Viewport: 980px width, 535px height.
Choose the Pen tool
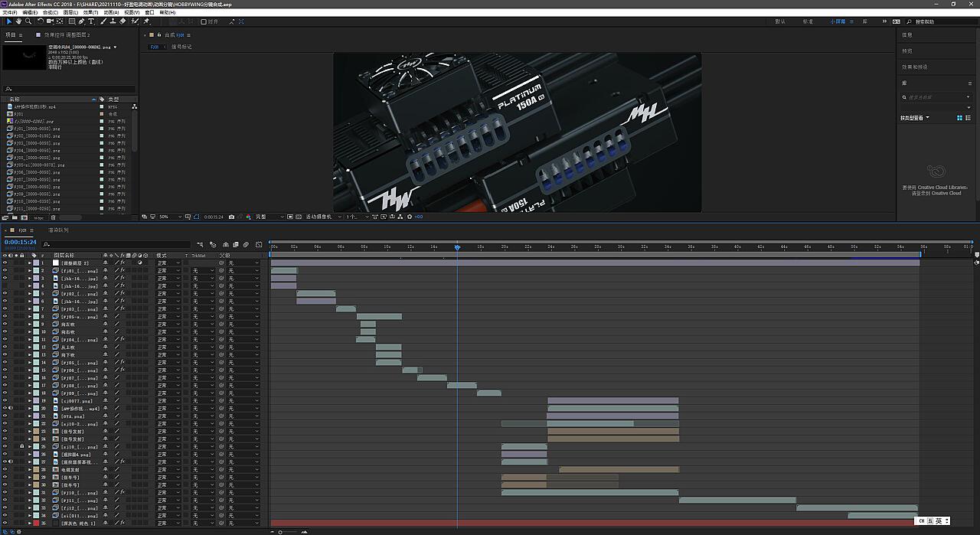81,21
